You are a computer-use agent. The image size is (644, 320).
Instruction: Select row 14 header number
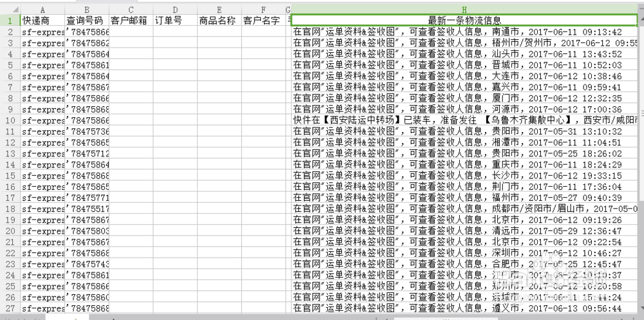(10, 165)
